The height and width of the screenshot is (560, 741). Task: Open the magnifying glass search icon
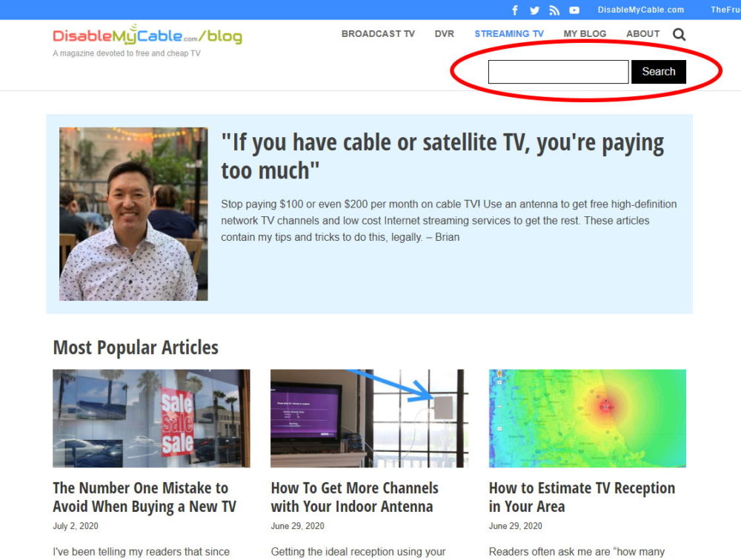(x=679, y=33)
